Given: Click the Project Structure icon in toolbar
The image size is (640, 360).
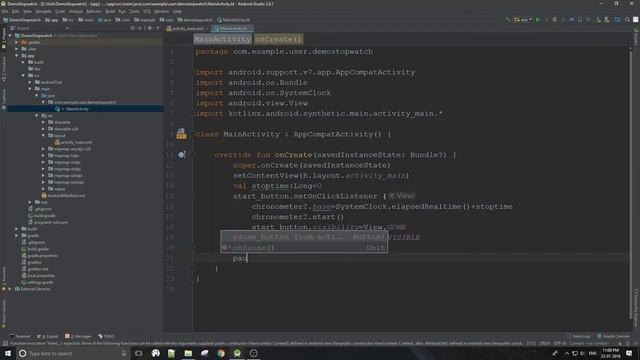Looking at the screenshot, I should point(617,20).
